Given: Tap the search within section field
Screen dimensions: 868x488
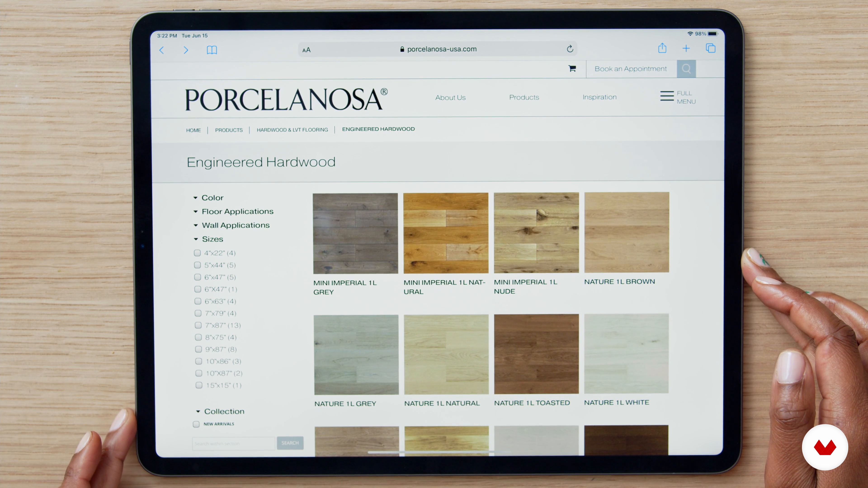Looking at the screenshot, I should (234, 443).
